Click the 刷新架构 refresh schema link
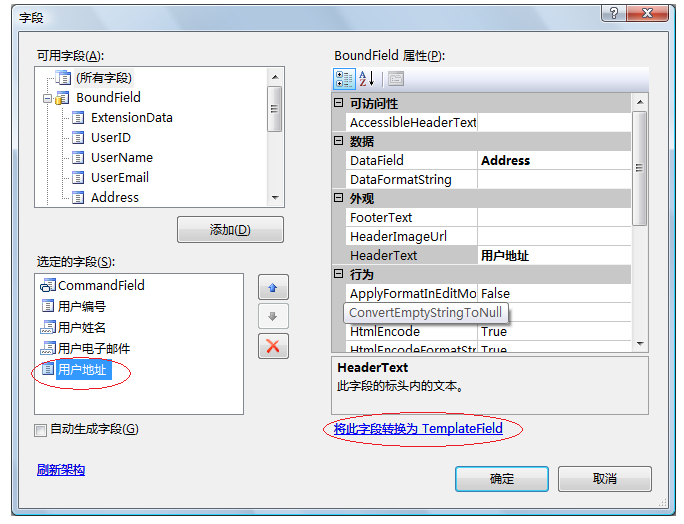Viewport: 684px width, 524px height. tap(61, 469)
